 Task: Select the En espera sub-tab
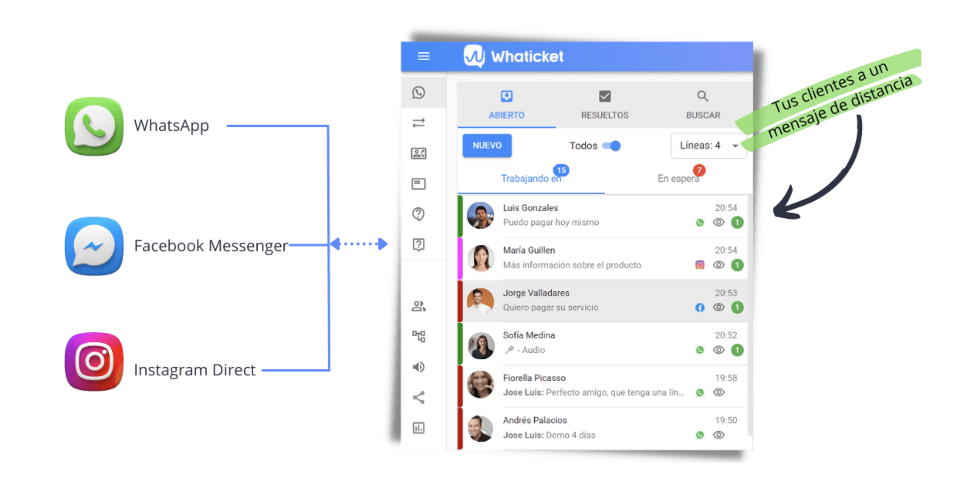click(x=678, y=178)
